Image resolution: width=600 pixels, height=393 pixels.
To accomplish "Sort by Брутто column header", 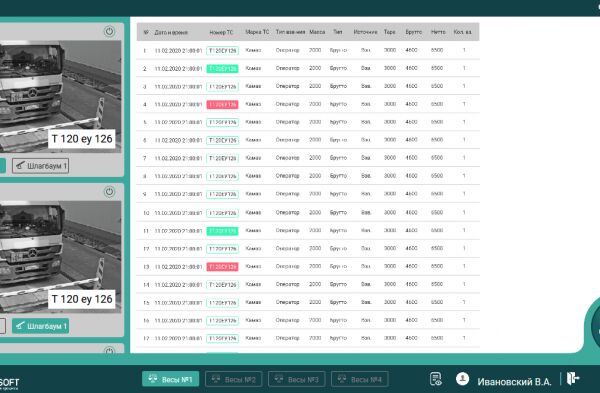I will point(414,32).
